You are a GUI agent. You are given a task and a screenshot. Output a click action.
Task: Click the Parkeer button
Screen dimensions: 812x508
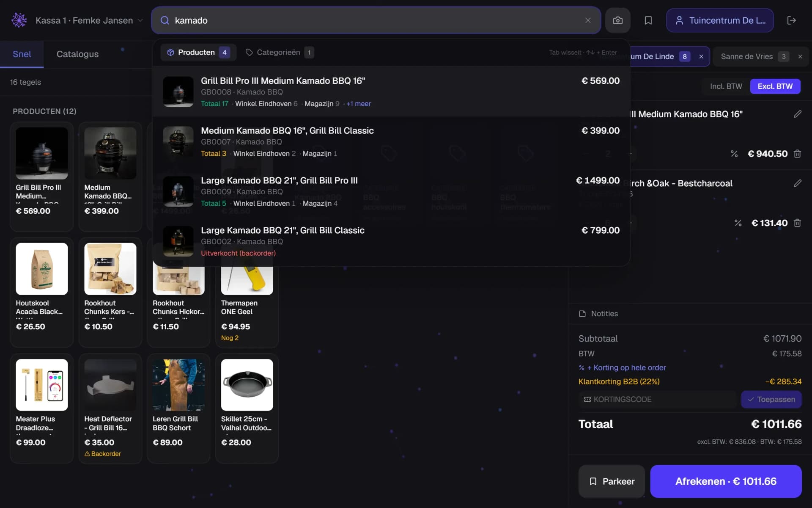[612, 481]
